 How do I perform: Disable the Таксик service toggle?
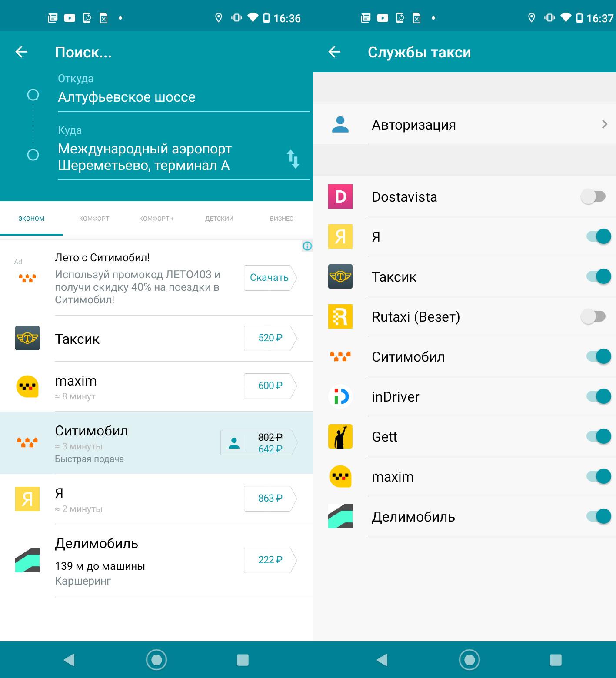pos(599,276)
